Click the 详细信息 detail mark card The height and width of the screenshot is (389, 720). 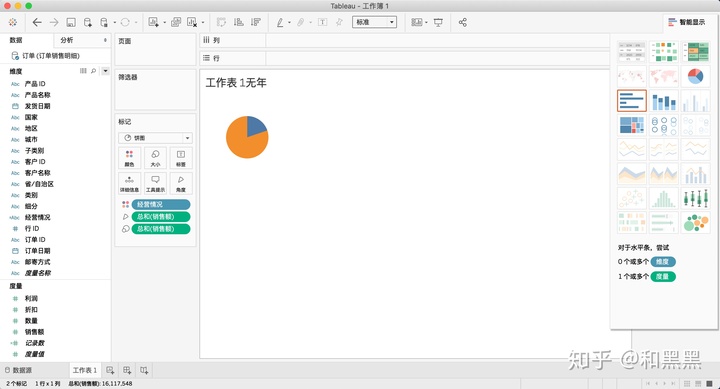[129, 183]
